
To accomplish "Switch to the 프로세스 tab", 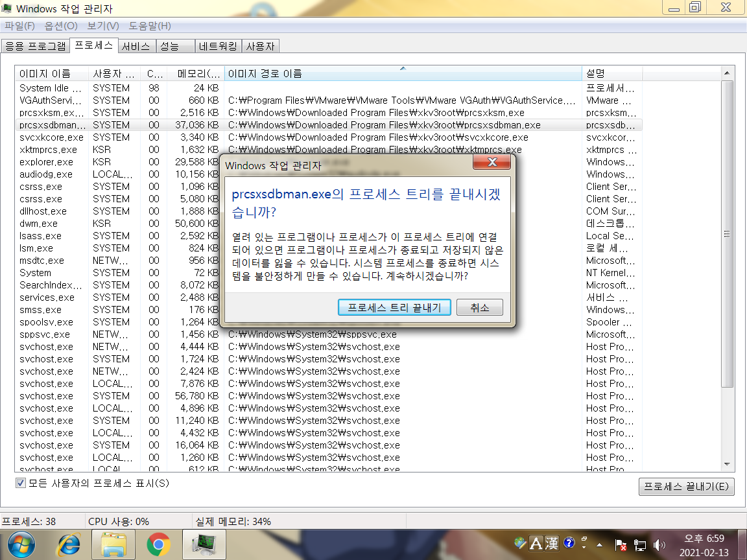I will pos(94,45).
